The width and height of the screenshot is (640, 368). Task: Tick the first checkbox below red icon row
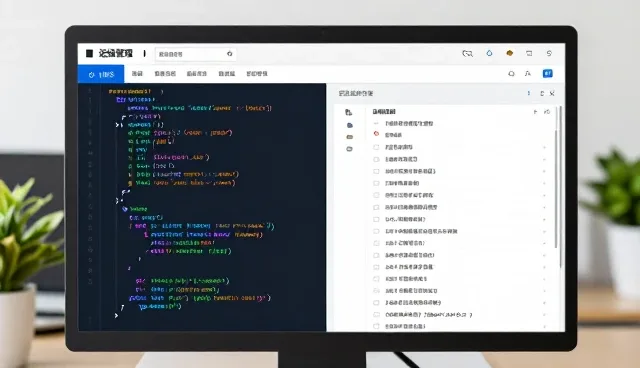(376, 147)
